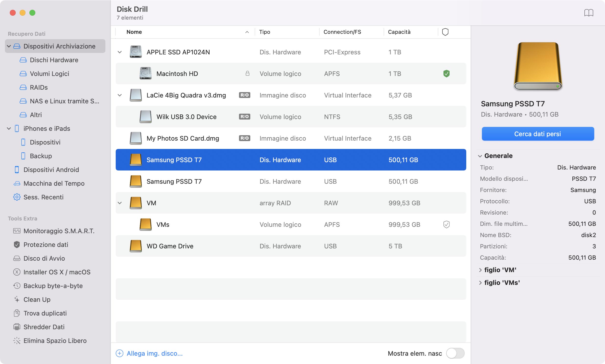Sort by Connection/FS column header

pos(342,32)
